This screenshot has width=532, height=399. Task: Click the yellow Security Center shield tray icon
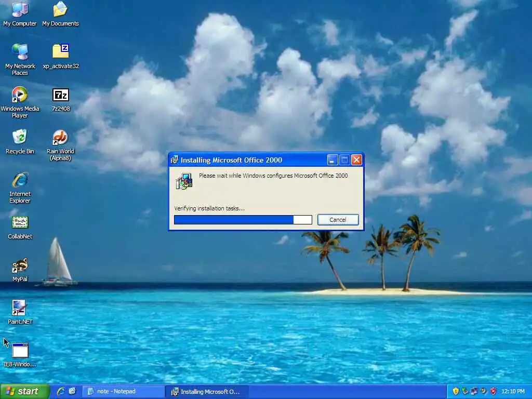tap(456, 391)
